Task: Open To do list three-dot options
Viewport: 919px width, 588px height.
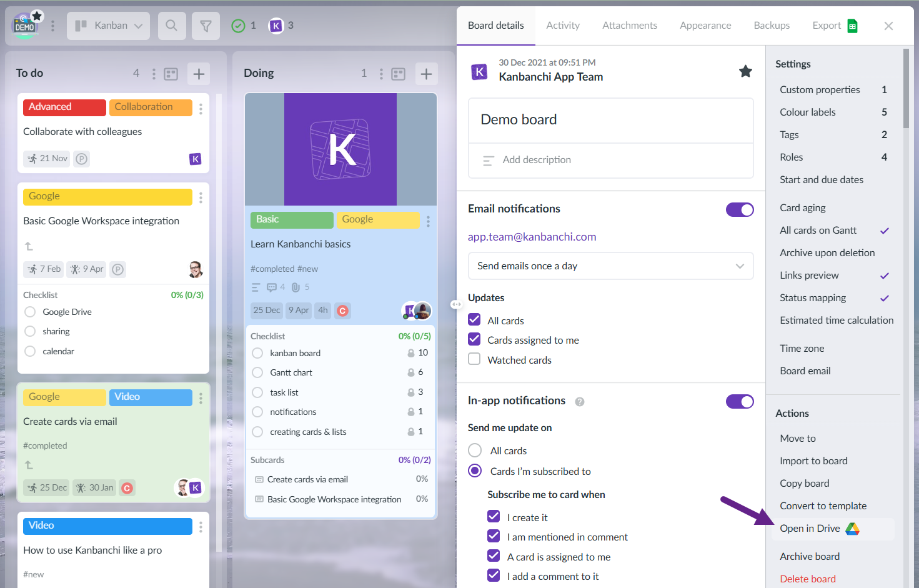Action: [x=154, y=74]
